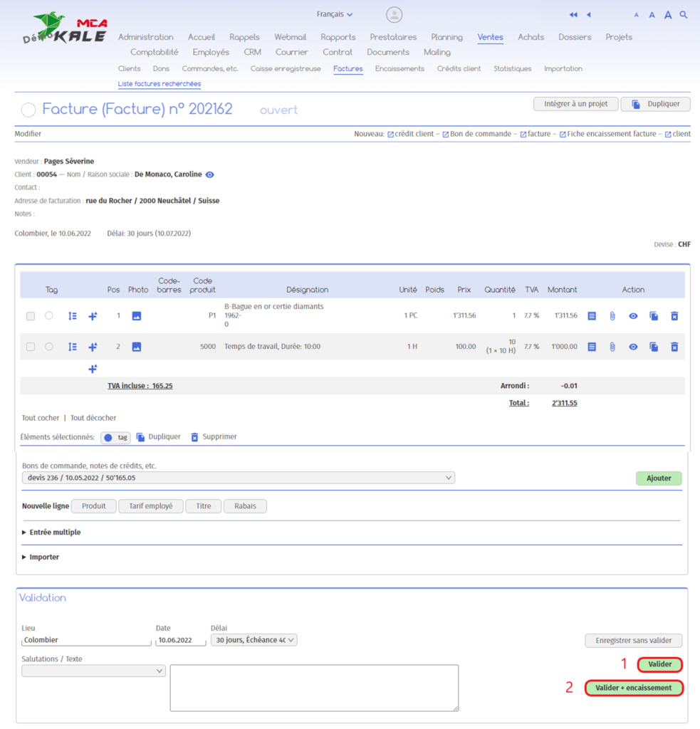
Task: Select the medium font size A icon
Action: 652,16
